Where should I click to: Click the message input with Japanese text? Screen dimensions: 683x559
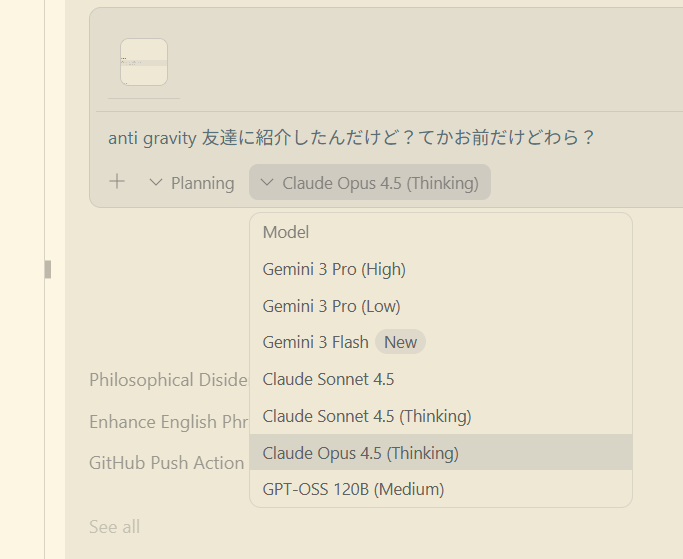[350, 138]
